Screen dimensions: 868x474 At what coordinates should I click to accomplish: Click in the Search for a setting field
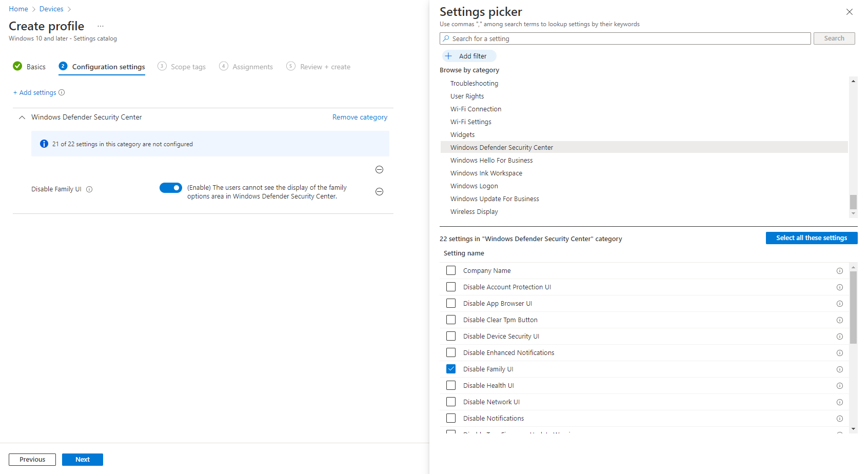click(x=625, y=38)
